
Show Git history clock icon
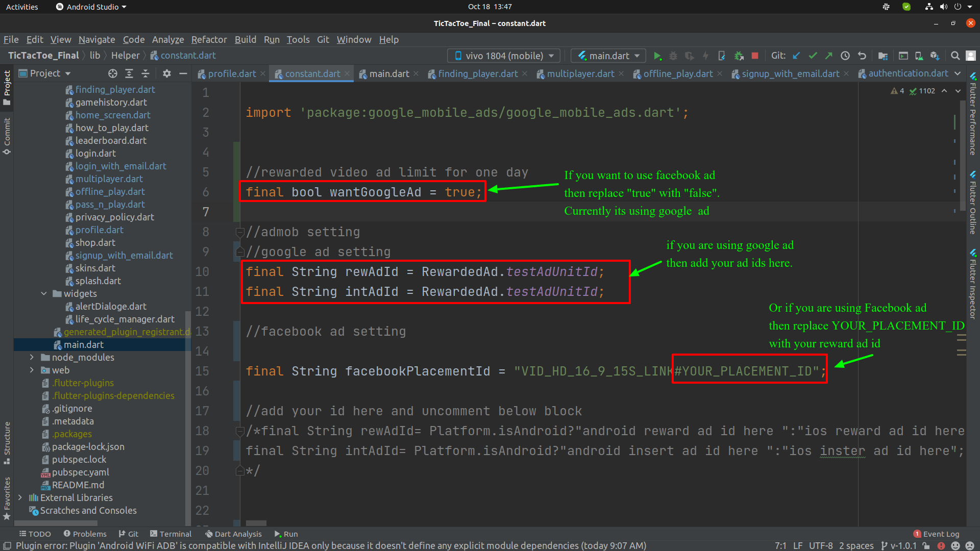tap(845, 56)
